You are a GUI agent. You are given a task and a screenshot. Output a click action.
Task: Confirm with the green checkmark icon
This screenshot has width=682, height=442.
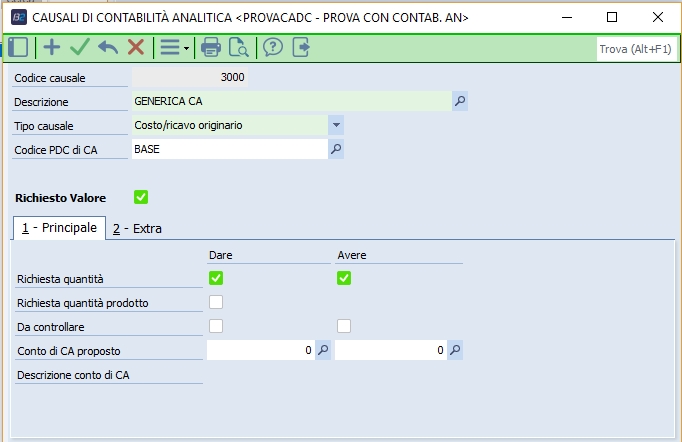coord(80,47)
